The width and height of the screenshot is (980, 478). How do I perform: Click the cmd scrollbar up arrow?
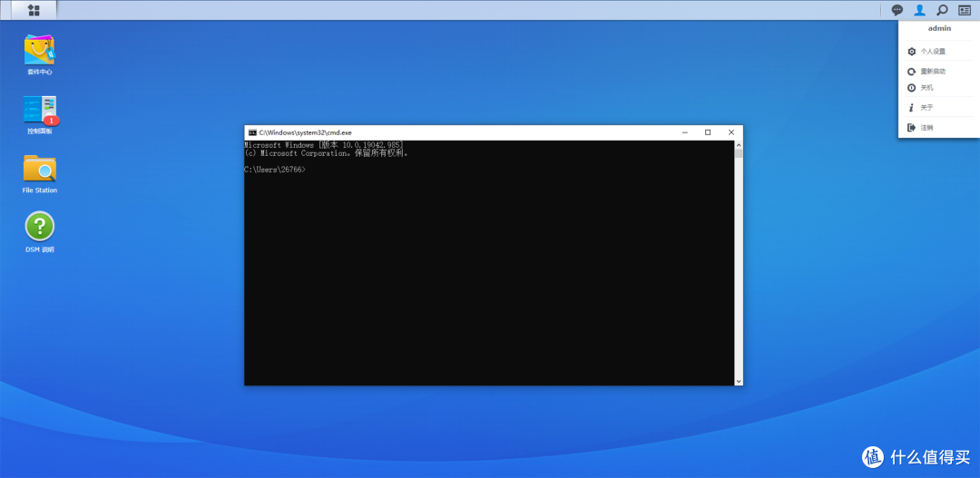tap(739, 144)
